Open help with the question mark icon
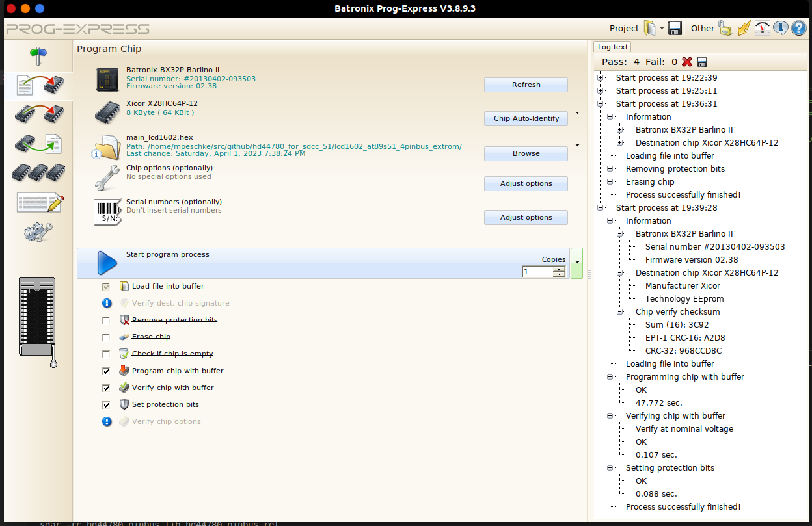The image size is (812, 526). click(798, 28)
